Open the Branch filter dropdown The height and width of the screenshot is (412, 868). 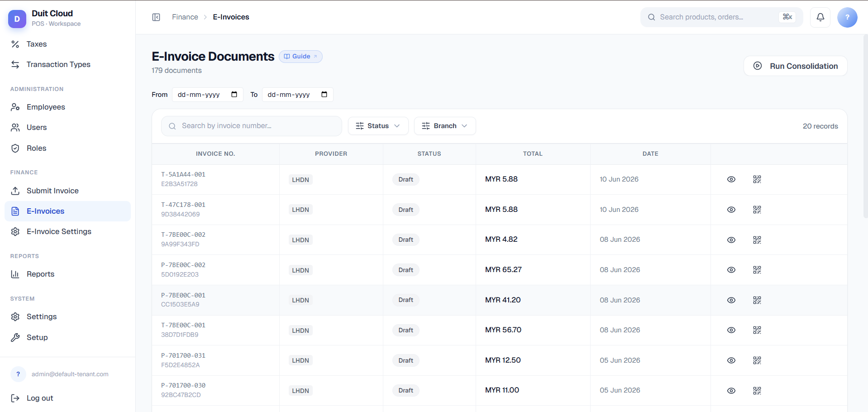coord(445,126)
